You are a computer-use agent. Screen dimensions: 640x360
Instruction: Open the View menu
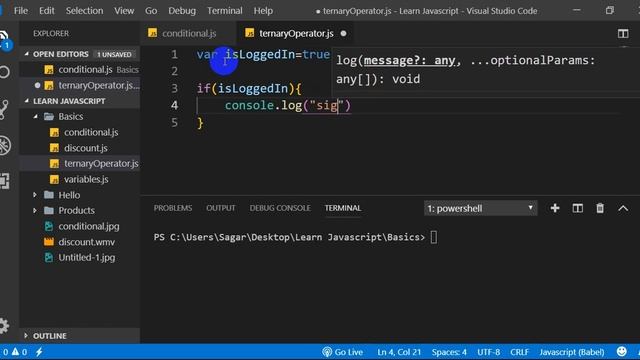[x=124, y=11]
